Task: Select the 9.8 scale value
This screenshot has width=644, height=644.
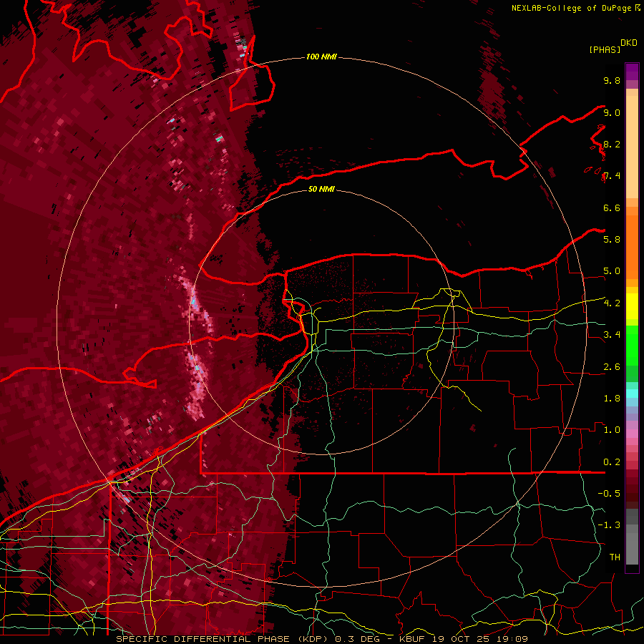Action: [x=612, y=80]
